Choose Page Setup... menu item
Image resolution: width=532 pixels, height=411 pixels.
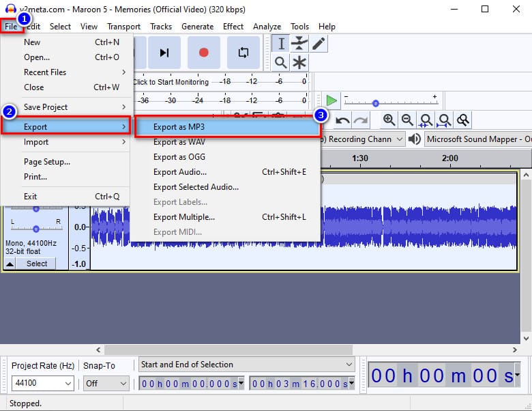[x=66, y=162]
